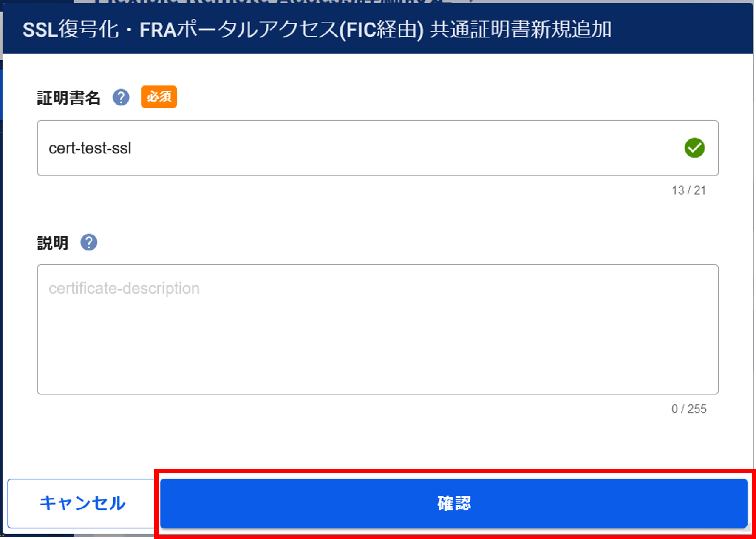Click the empty header area right of the title
This screenshot has height=539, width=756.
pyautogui.click(x=680, y=30)
